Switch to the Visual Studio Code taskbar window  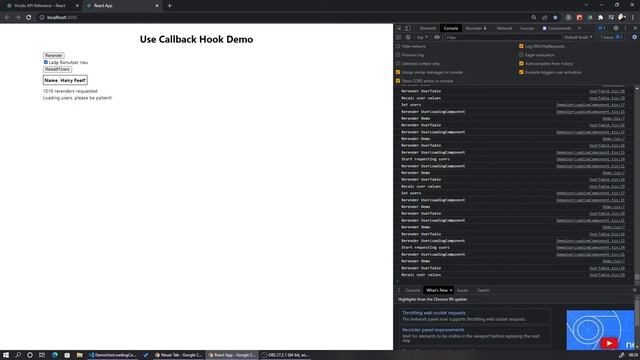pyautogui.click(x=112, y=355)
